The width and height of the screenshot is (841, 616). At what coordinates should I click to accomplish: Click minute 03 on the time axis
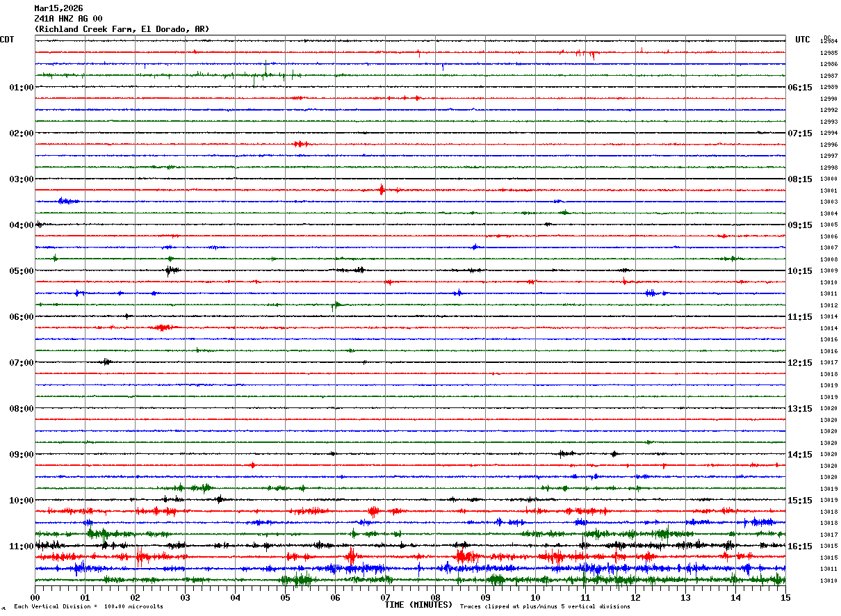pos(185,597)
